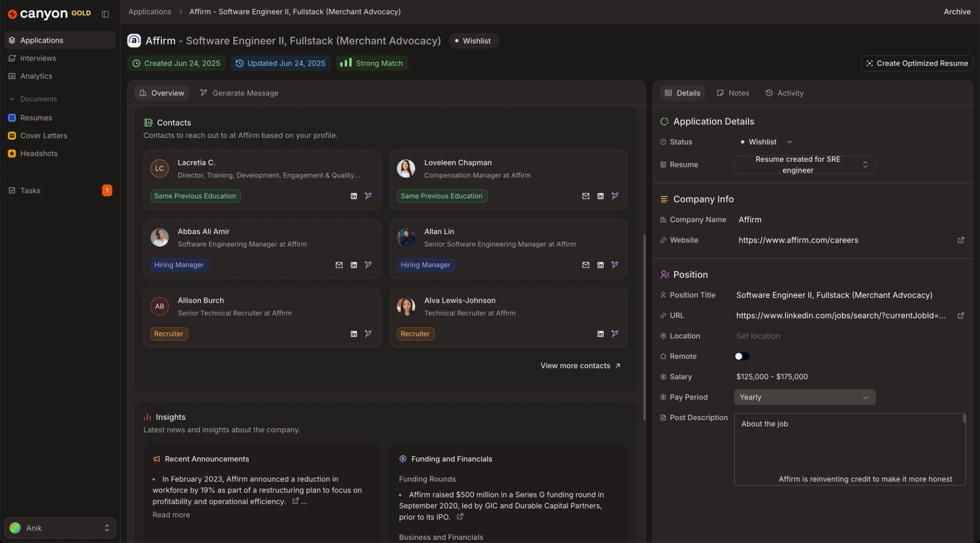
Task: Switch to the Overview tab
Action: coord(161,93)
